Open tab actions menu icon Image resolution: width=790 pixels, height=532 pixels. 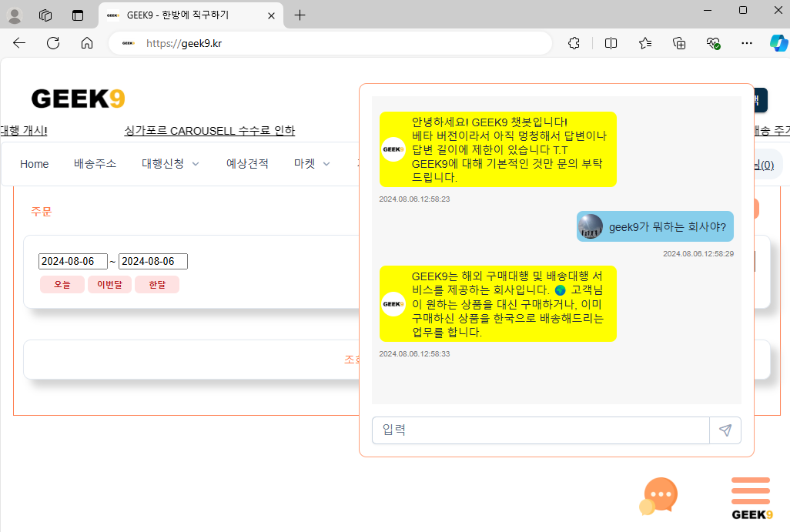[78, 15]
